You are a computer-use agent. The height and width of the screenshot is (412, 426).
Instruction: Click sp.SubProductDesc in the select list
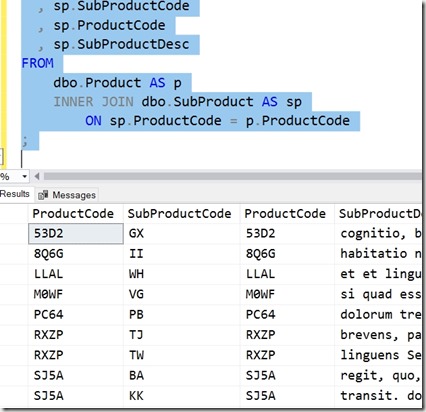(121, 45)
